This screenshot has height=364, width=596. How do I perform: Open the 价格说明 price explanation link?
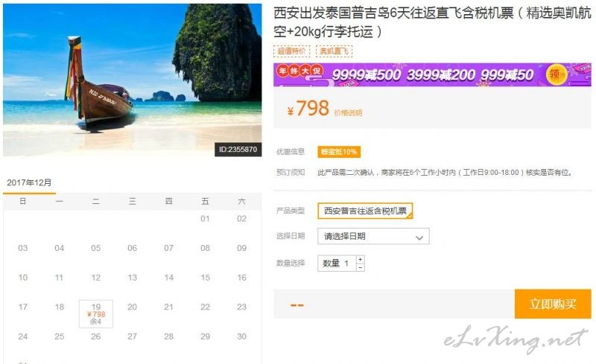pos(348,113)
